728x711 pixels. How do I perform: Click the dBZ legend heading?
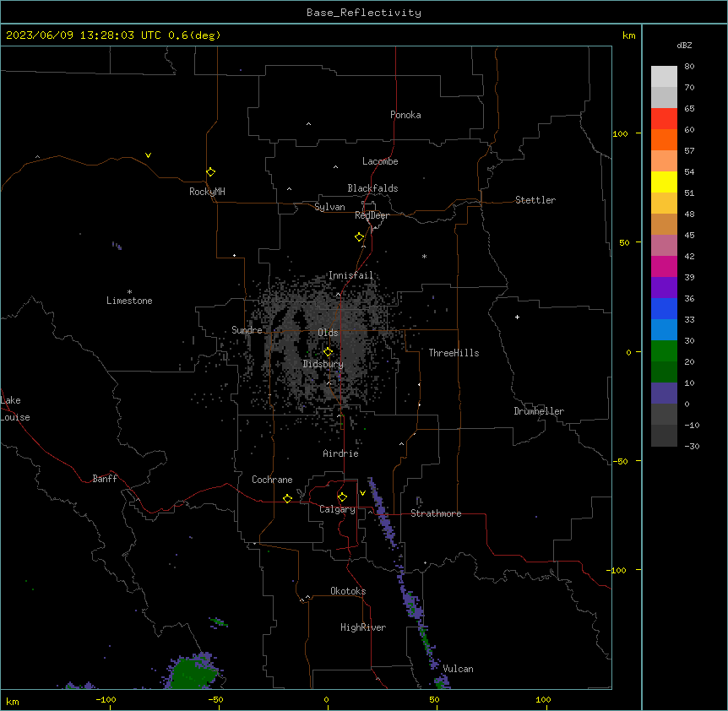[x=684, y=45]
